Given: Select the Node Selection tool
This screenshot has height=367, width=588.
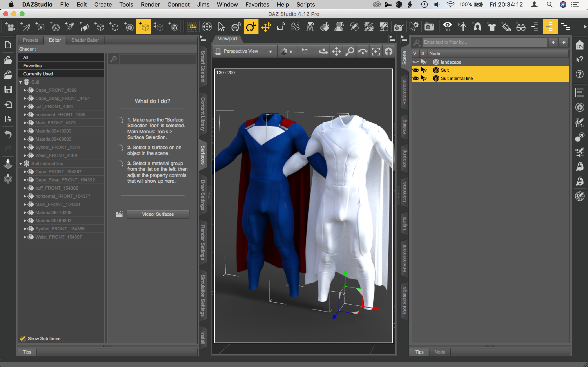Looking at the screenshot, I should point(221,27).
